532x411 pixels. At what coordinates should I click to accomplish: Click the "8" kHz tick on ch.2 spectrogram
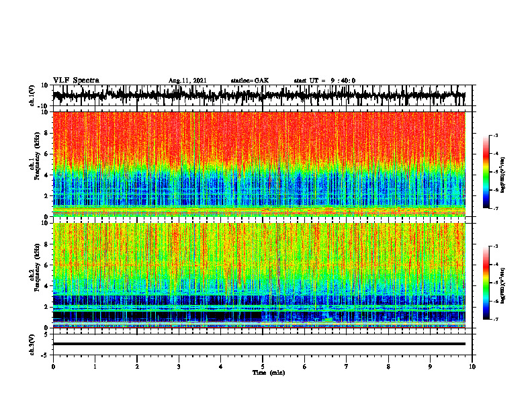[x=46, y=244]
